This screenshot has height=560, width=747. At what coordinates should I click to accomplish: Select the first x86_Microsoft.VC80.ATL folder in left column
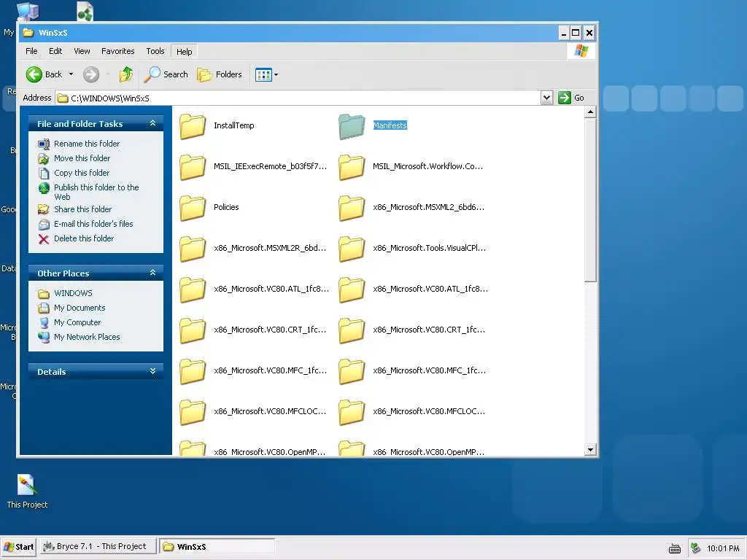point(193,289)
